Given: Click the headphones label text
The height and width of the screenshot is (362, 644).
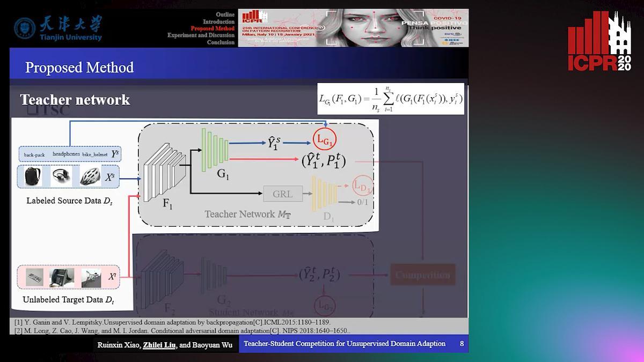Looking at the screenshot, I should pyautogui.click(x=66, y=154).
